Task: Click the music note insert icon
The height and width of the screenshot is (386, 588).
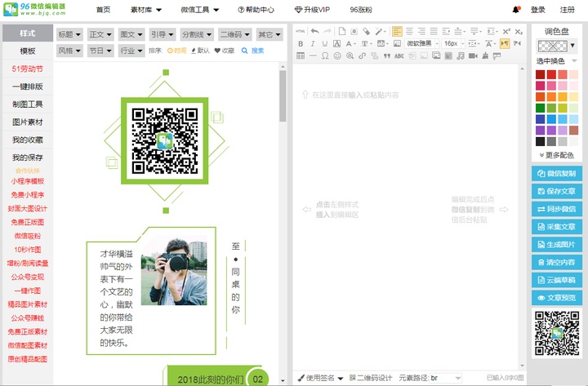Action: tap(461, 55)
